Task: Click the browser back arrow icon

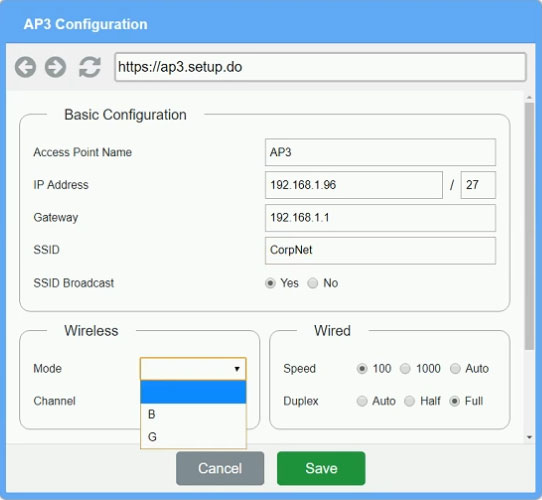Action: click(25, 67)
